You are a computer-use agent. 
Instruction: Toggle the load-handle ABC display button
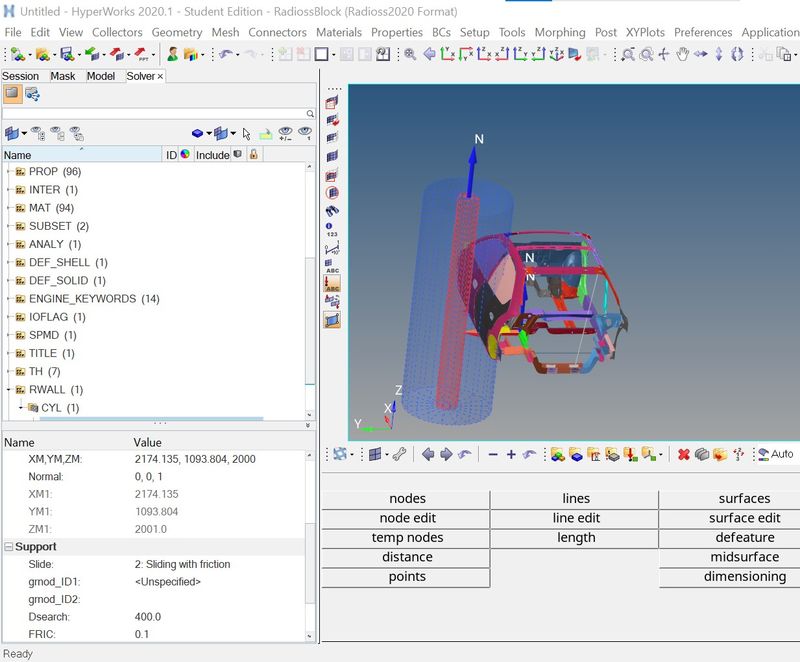pos(332,283)
